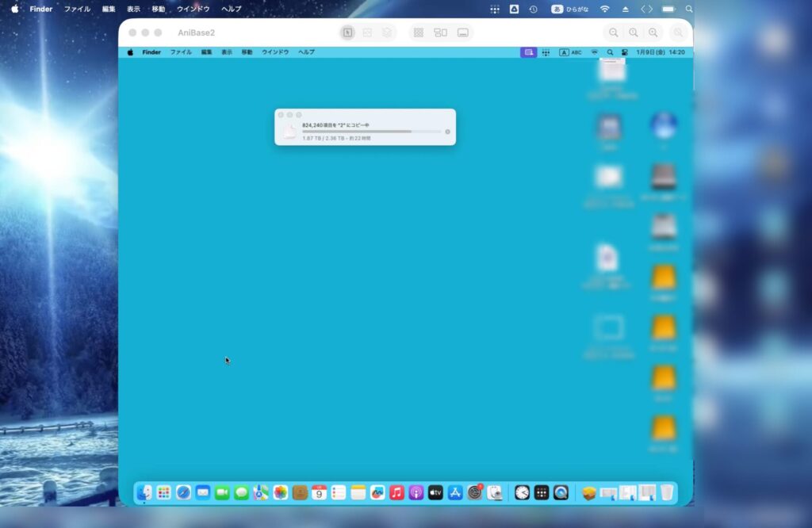Cancel the file copy operation

[447, 132]
